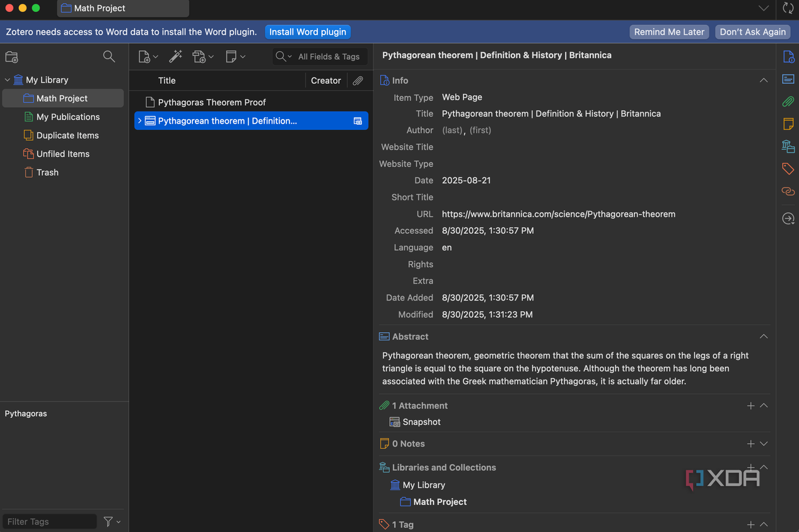This screenshot has height=532, width=799.
Task: Select the Math Project collection
Action: (63, 98)
